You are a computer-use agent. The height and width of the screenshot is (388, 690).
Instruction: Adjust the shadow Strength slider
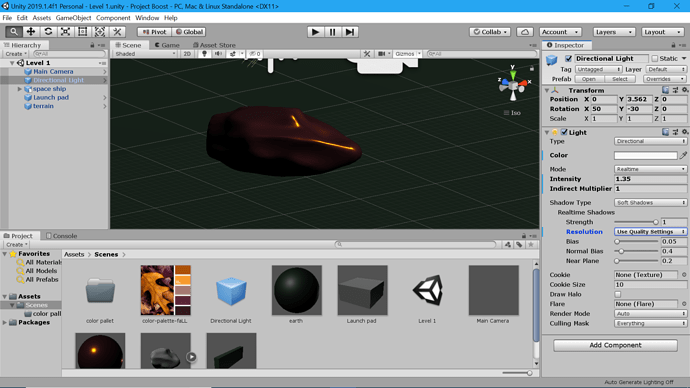(x=636, y=222)
